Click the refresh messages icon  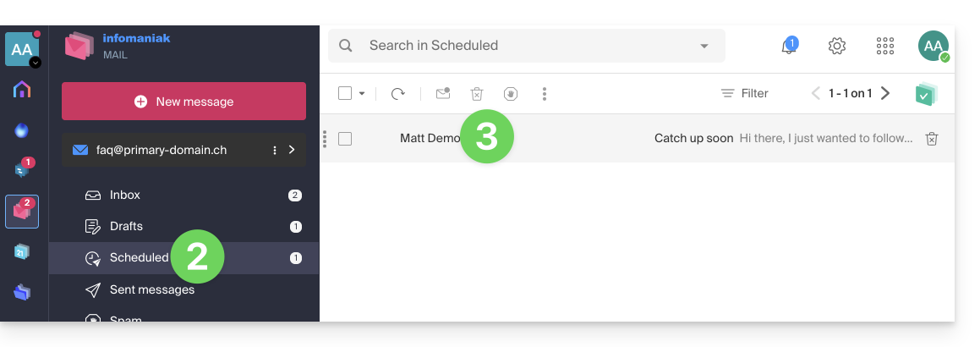click(397, 94)
